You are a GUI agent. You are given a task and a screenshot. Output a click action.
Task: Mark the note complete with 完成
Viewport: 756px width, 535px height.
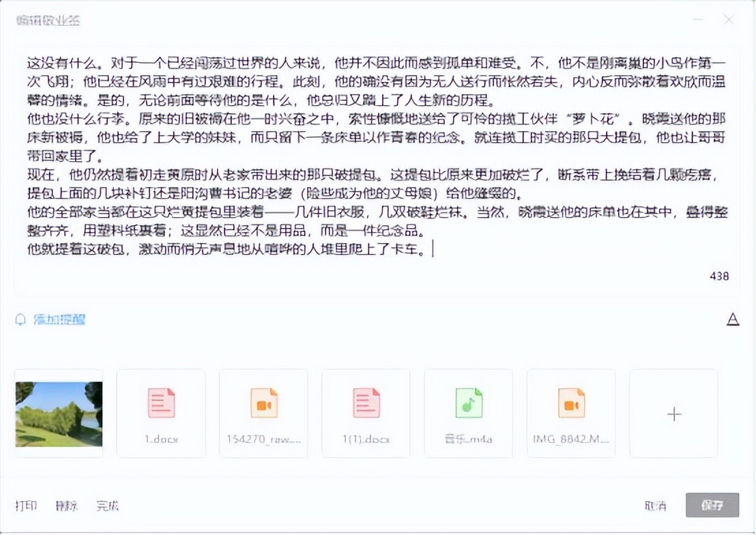coord(108,506)
